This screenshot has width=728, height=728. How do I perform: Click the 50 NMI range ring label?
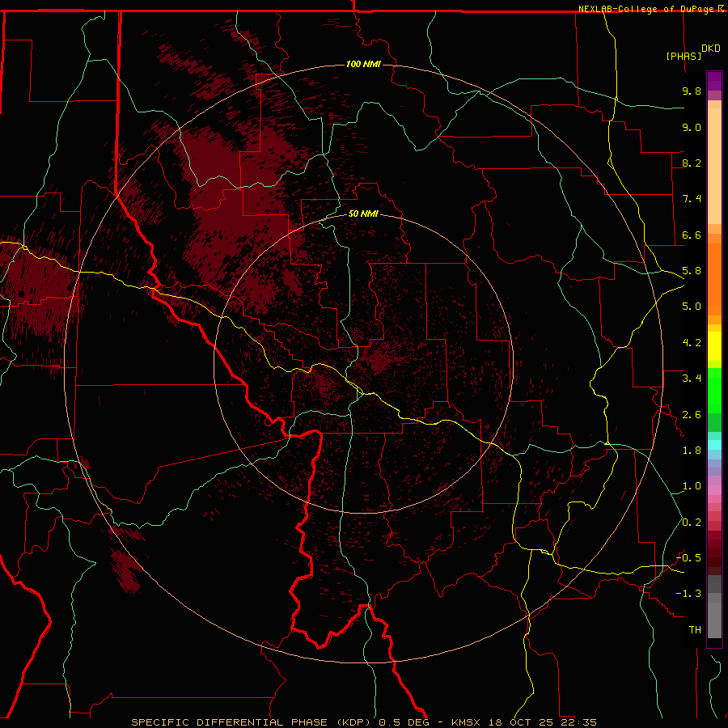(x=363, y=214)
